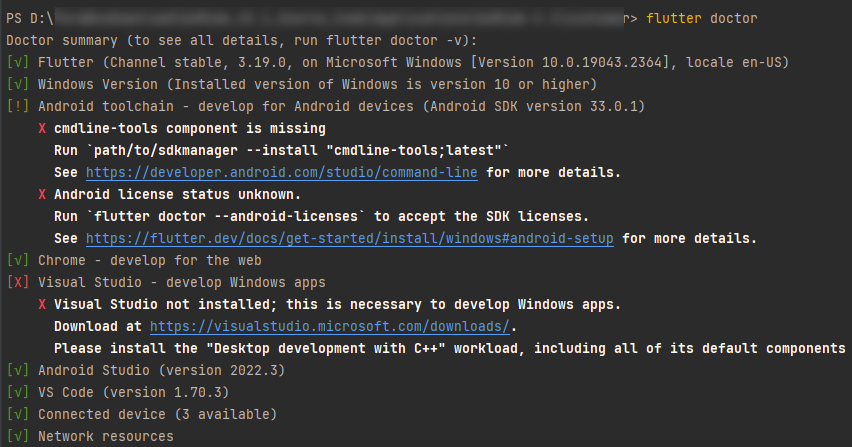Click the 'flutter doctor' command text

pyautogui.click(x=701, y=18)
